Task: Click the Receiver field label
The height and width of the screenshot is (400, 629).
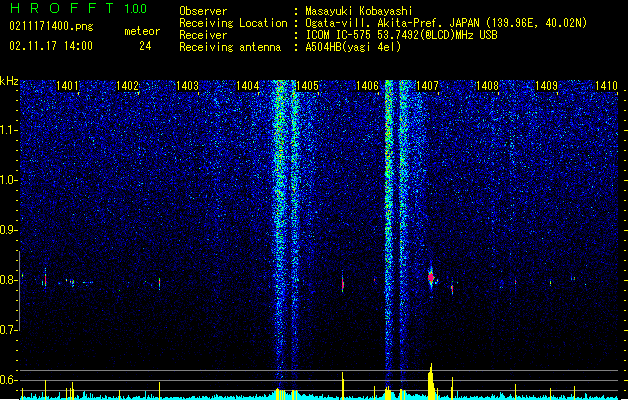Action: click(203, 35)
